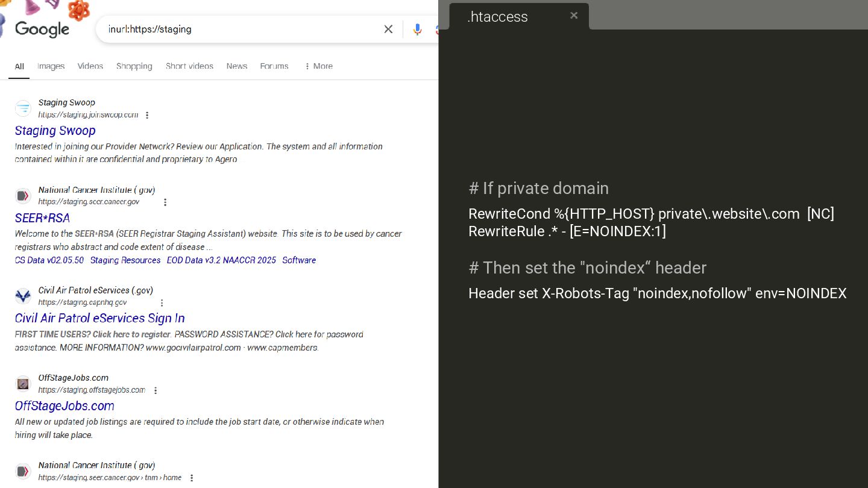Click the Header set X-Robots-Tag line
868x488 pixels.
click(x=658, y=293)
